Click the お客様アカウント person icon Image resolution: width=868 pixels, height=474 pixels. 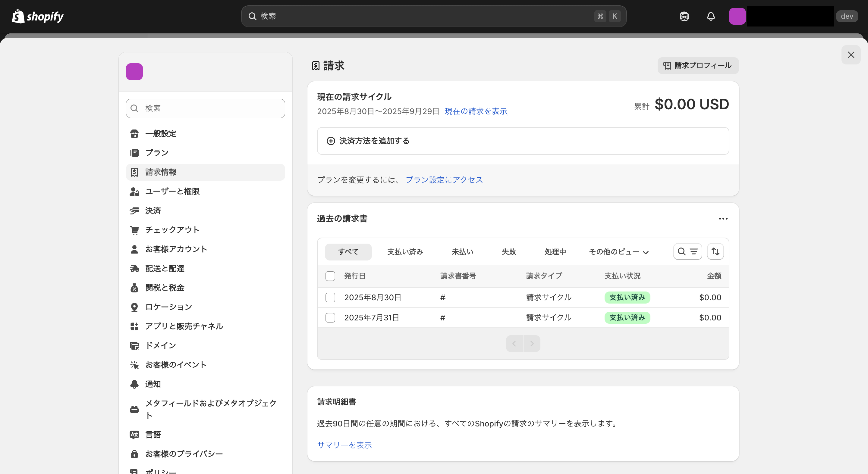point(134,249)
